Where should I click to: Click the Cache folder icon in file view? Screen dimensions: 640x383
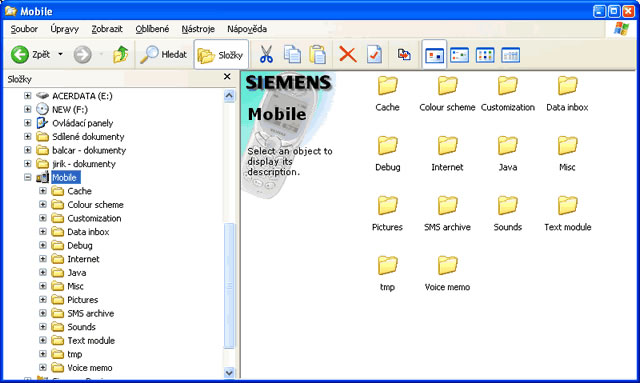coord(387,86)
